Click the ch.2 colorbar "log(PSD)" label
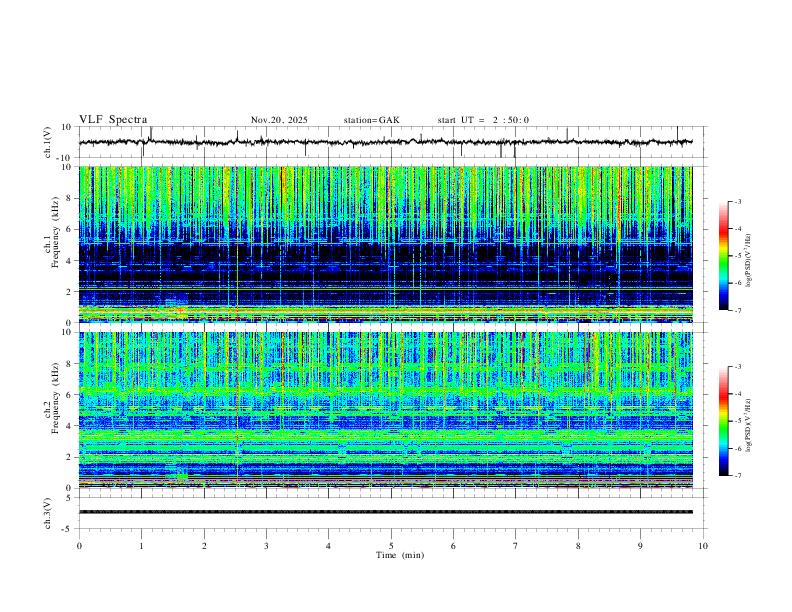Image resolution: width=792 pixels, height=612 pixels. pos(749,426)
